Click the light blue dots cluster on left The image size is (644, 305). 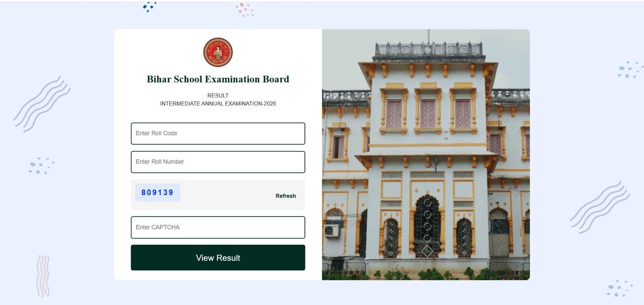(41, 166)
